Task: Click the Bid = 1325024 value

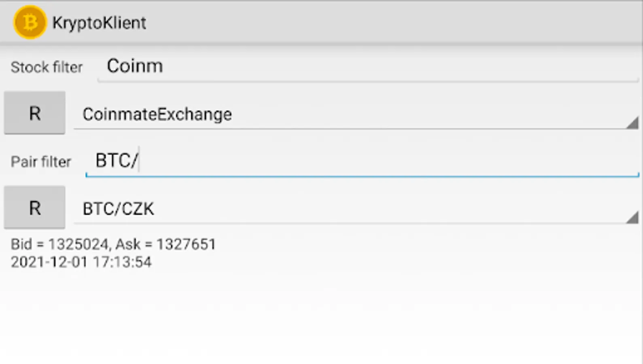Action: tap(59, 244)
